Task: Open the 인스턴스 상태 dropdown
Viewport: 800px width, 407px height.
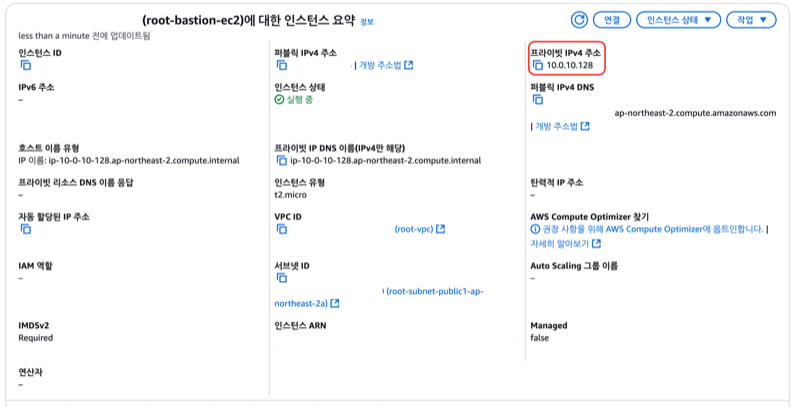Action: [678, 20]
